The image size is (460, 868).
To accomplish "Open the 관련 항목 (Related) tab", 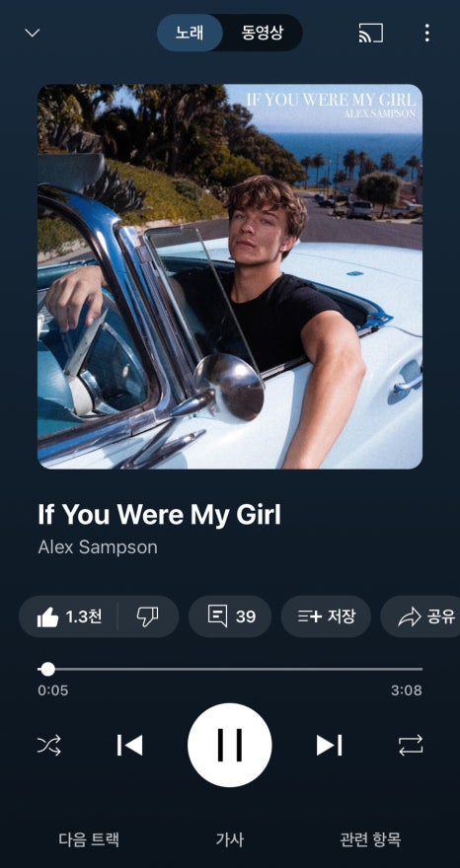I will (x=370, y=839).
